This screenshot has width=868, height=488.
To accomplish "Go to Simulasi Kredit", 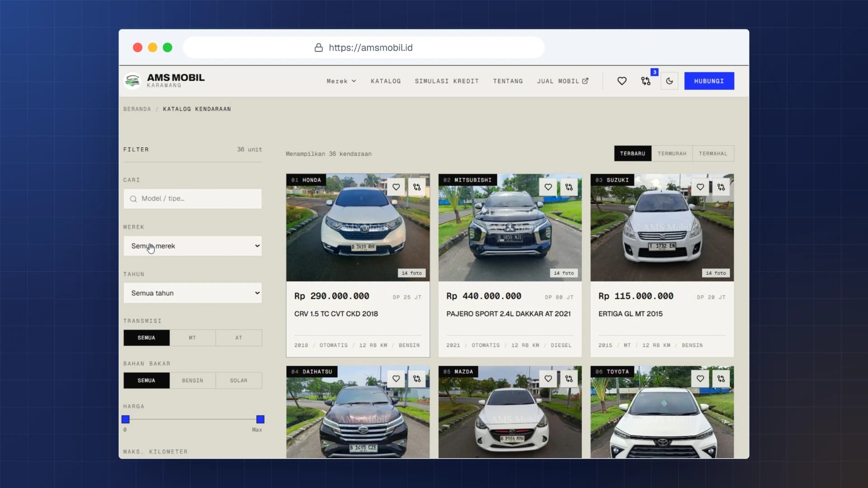I will coord(447,81).
